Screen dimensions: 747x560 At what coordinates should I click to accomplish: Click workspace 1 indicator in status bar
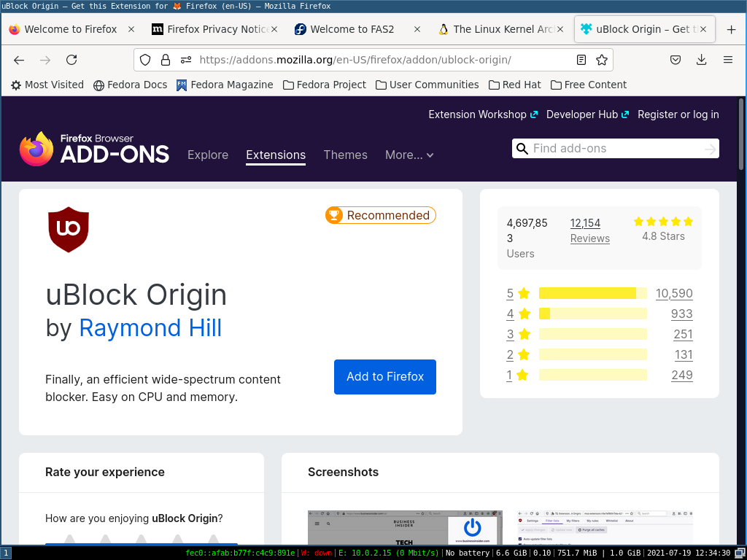pyautogui.click(x=5, y=553)
